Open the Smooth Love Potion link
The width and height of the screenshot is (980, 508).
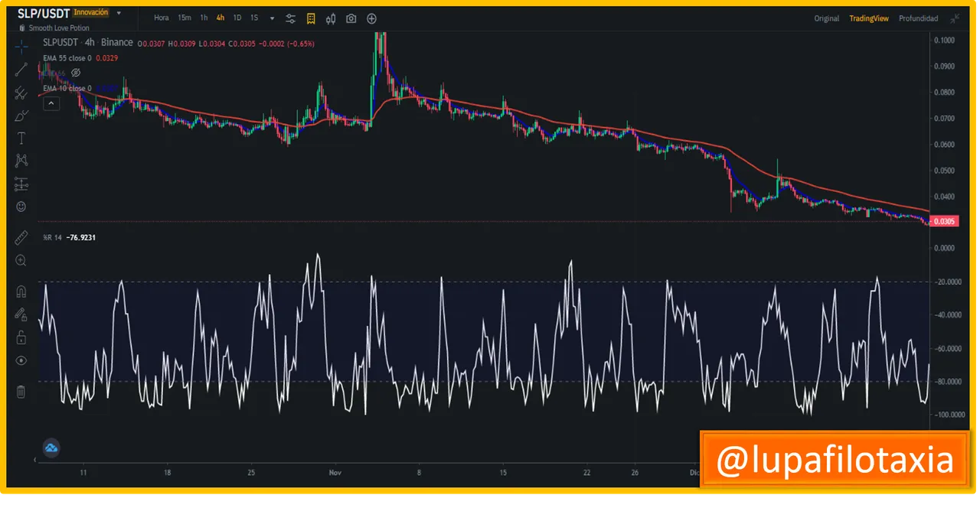pos(60,28)
